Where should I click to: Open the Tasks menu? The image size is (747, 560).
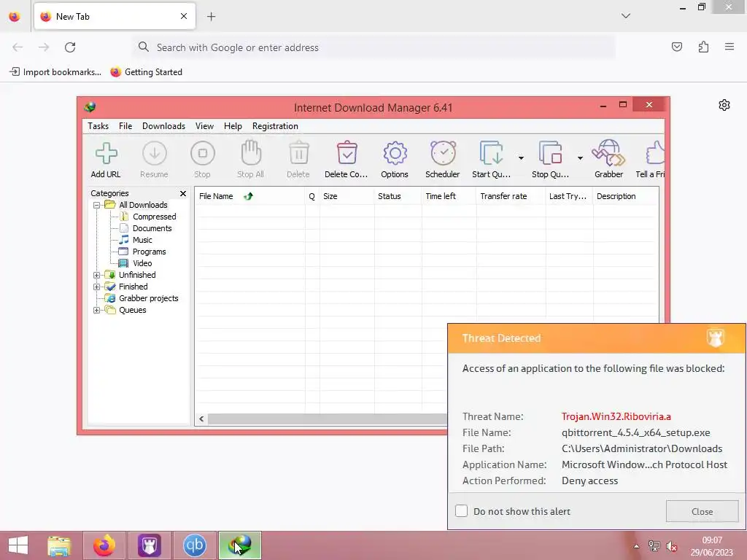tap(98, 126)
